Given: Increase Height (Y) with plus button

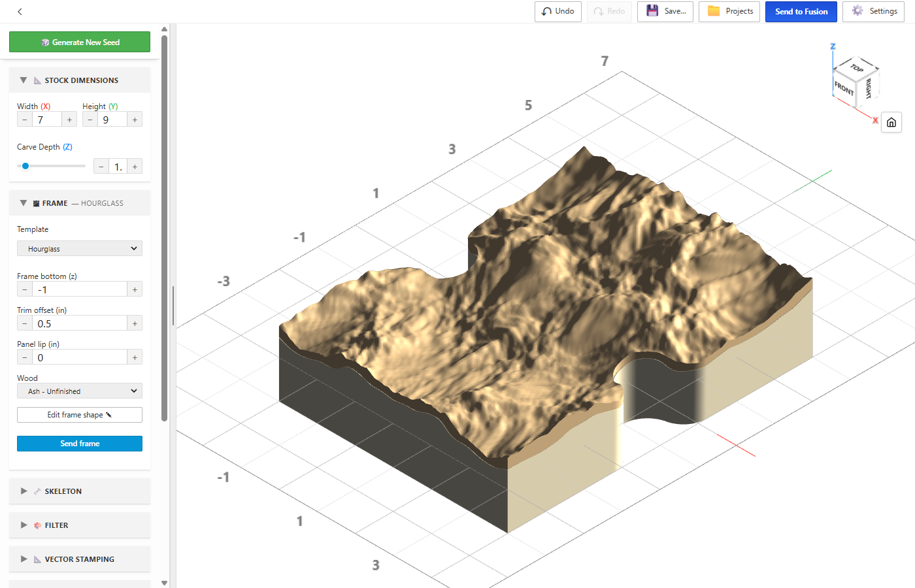Looking at the screenshot, I should tap(135, 120).
